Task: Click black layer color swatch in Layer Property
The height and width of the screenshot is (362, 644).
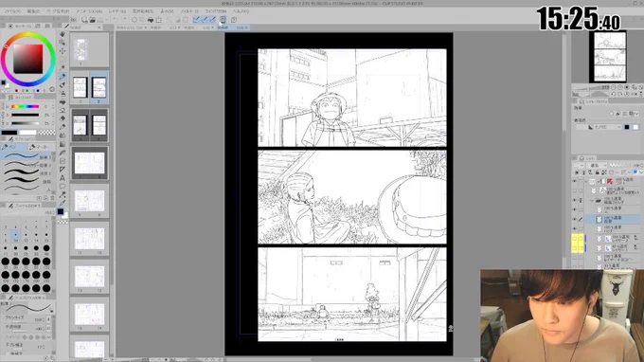Action: (627, 127)
